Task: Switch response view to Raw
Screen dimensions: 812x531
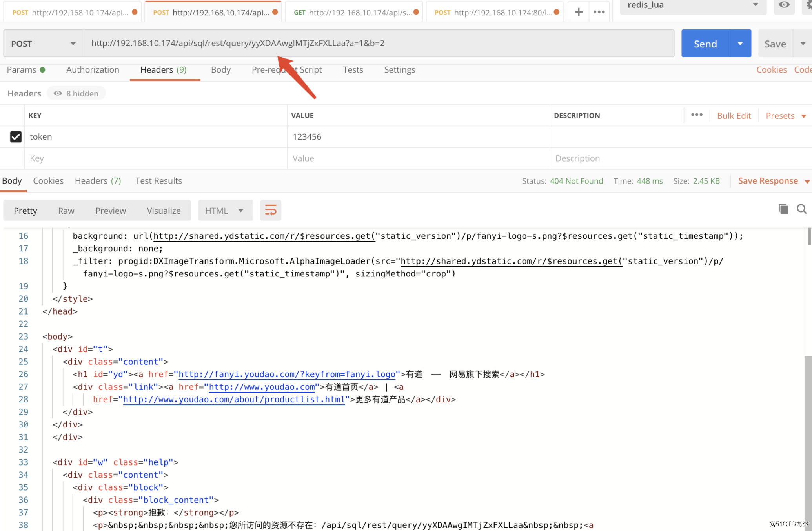Action: [x=66, y=211]
